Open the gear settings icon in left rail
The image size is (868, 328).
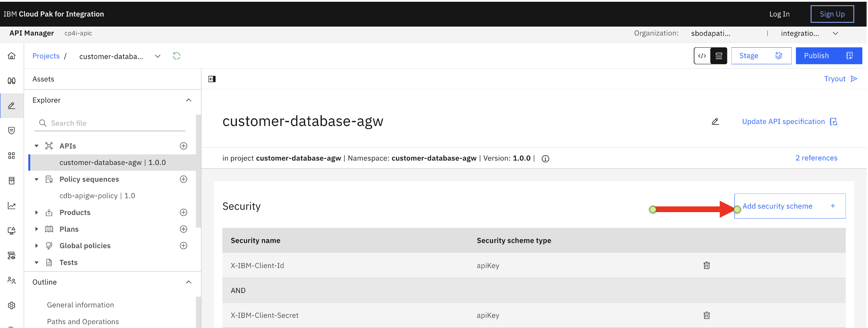point(12,305)
